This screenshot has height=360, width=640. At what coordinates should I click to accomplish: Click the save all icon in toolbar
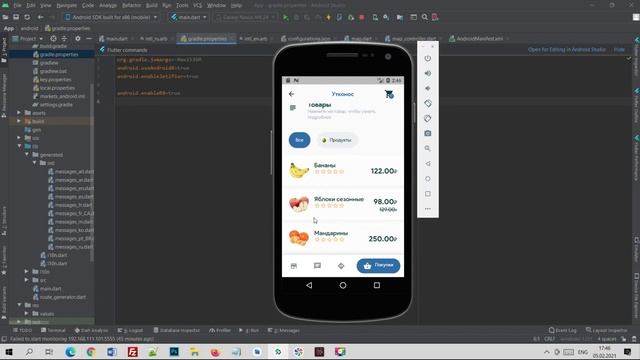(x=16, y=17)
